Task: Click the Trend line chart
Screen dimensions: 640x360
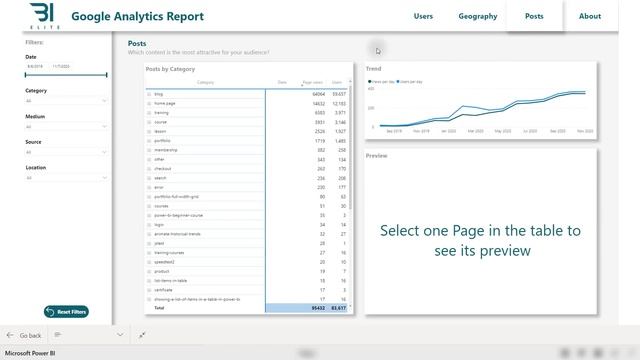Action: [x=482, y=109]
